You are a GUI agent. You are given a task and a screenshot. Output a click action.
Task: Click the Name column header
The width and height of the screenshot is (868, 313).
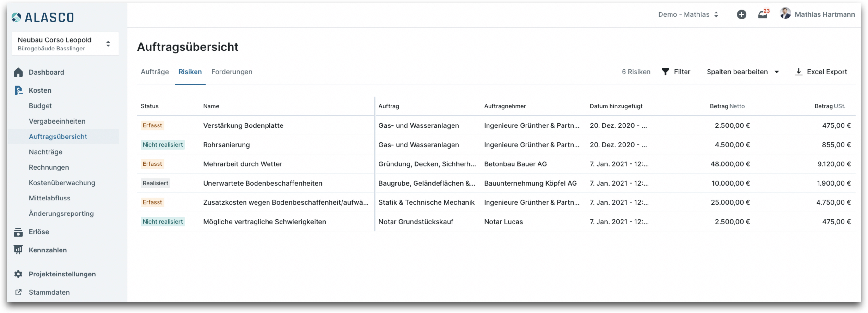[x=211, y=106]
